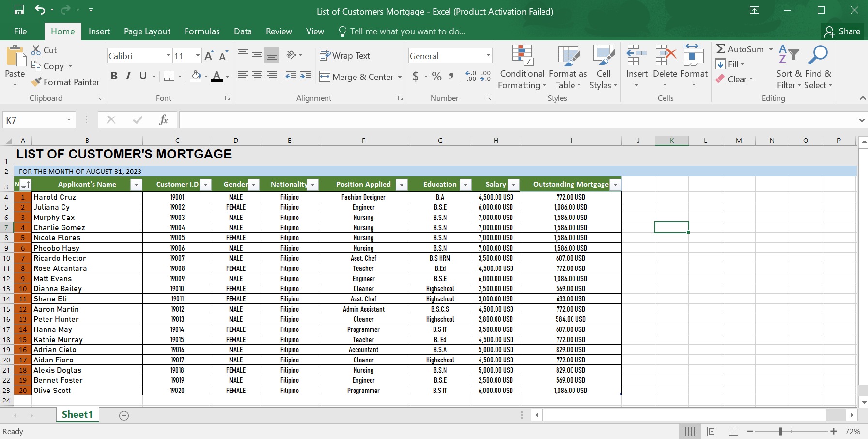Viewport: 868px width, 439px height.
Task: Save the workbook using the Save icon
Action: [x=19, y=10]
